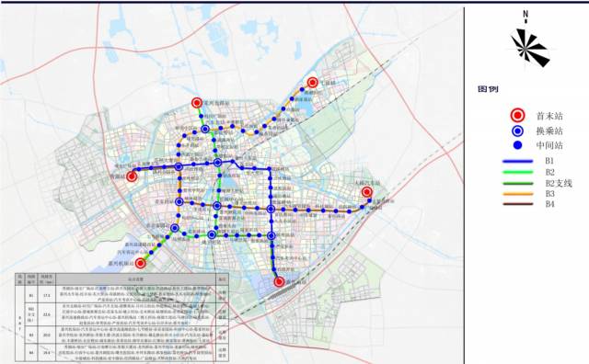Click the B3 orange line legend swatch

[517, 194]
